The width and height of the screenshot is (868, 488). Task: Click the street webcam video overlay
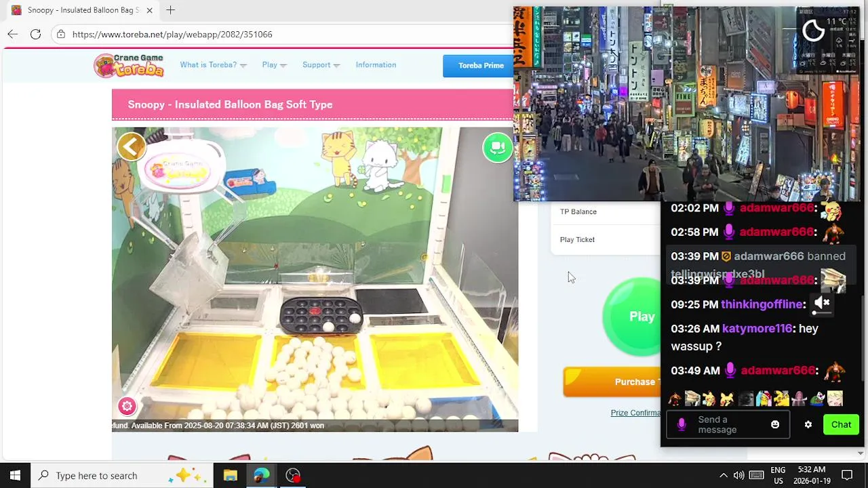(x=687, y=104)
